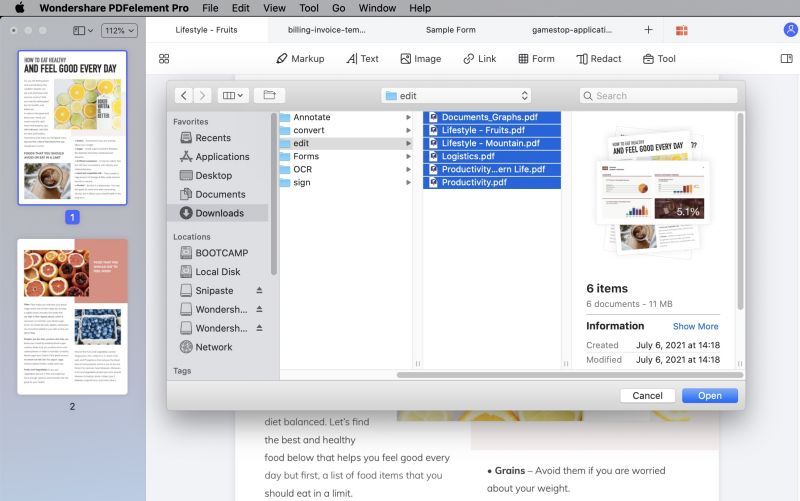This screenshot has height=501, width=800.
Task: Open the Markup tool
Action: pos(300,59)
